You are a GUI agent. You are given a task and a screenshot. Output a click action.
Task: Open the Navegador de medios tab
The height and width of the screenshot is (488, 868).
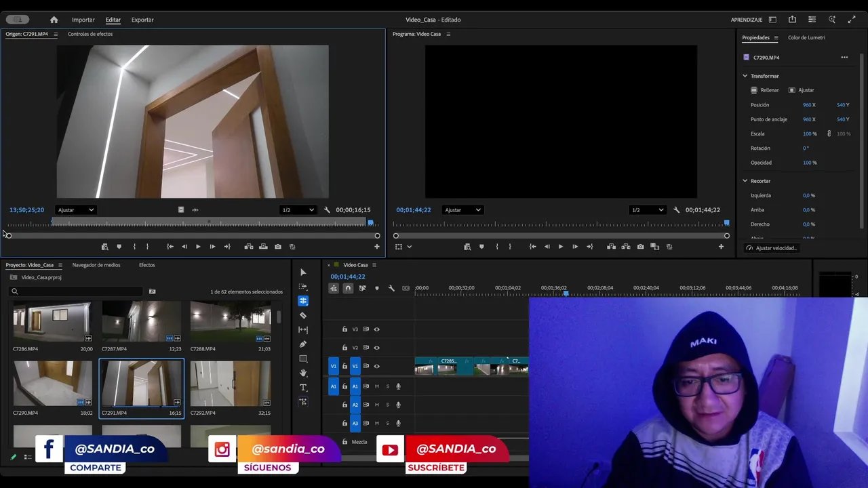(x=96, y=265)
